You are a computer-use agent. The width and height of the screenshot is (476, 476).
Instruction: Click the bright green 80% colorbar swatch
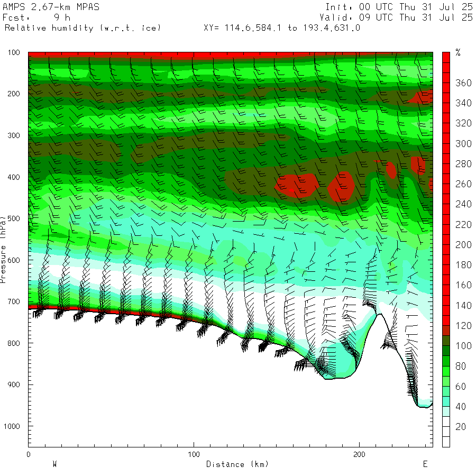click(446, 371)
